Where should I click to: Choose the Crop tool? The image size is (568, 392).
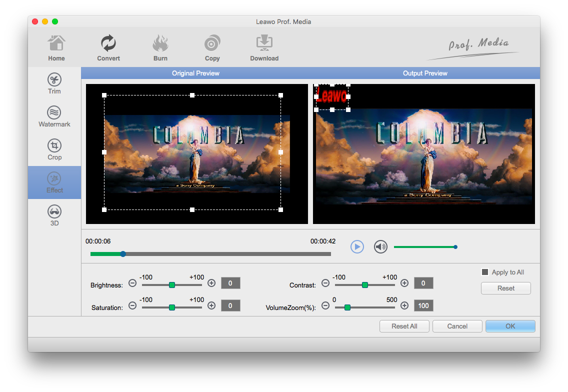click(x=54, y=149)
